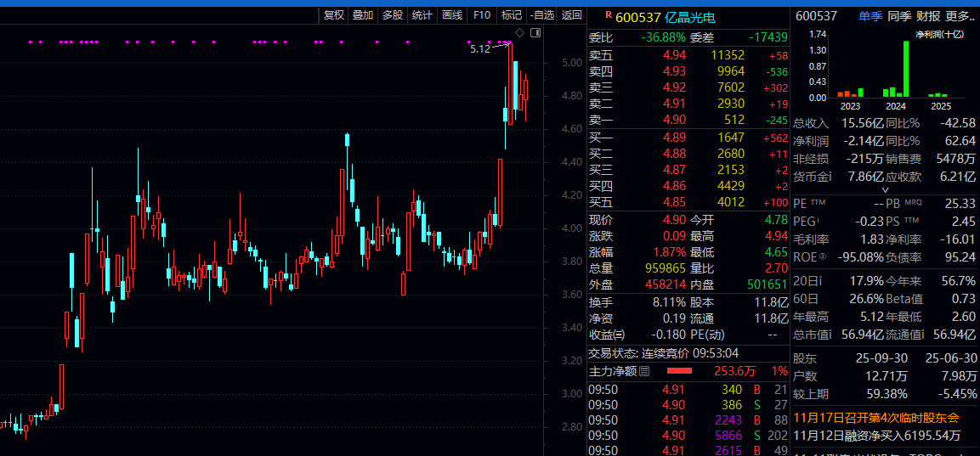
Task: Click the 2023 label on profit chart
Action: (852, 106)
